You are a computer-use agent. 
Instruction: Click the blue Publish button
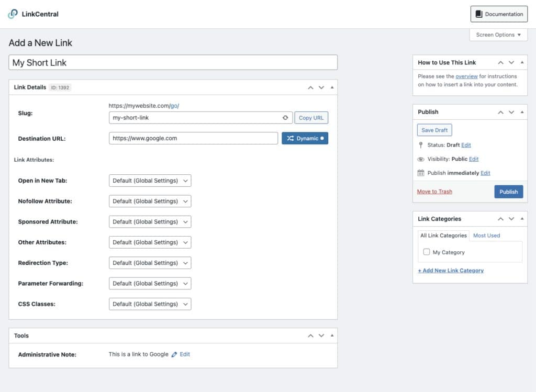tap(508, 192)
